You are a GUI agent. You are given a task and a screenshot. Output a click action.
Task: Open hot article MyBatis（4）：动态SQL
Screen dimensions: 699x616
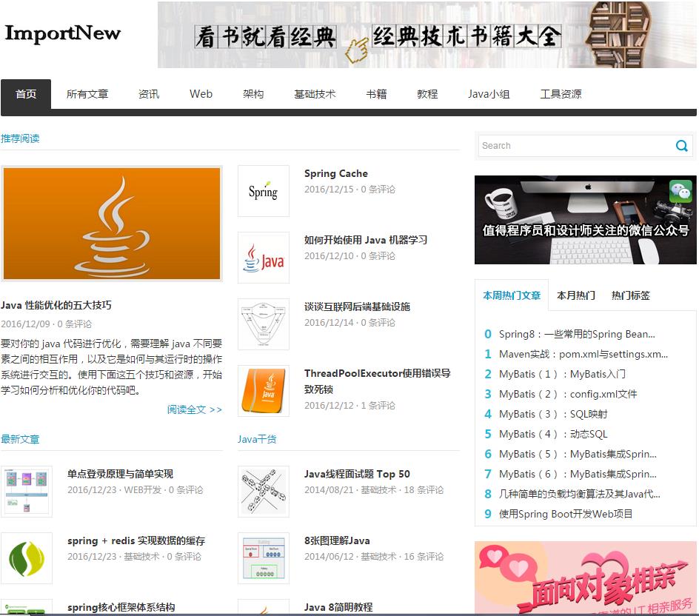[x=553, y=434]
